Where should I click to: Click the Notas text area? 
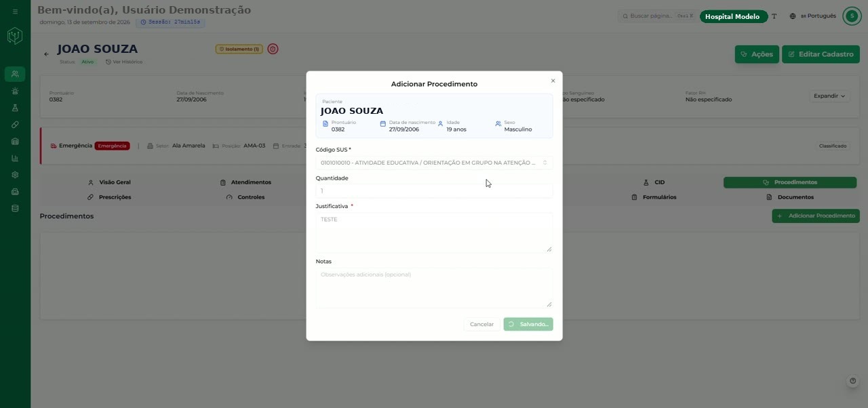434,287
